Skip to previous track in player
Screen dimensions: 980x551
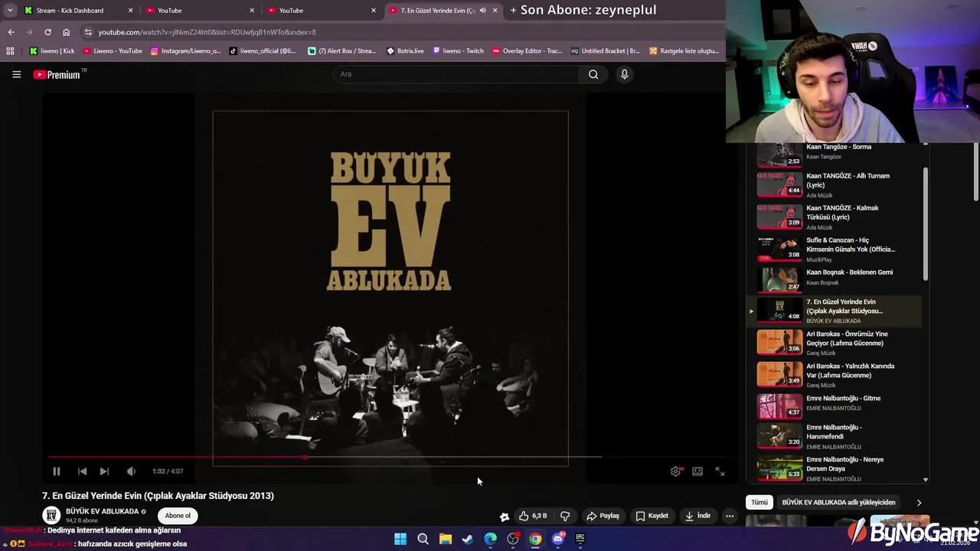click(82, 471)
